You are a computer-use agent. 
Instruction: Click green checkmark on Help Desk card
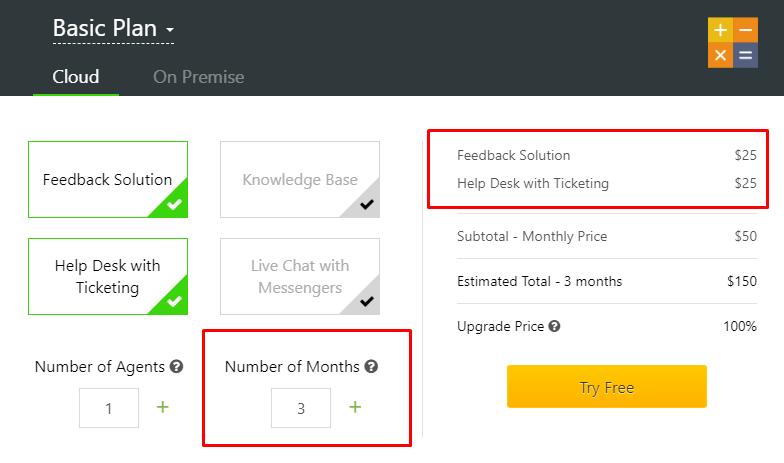point(174,300)
